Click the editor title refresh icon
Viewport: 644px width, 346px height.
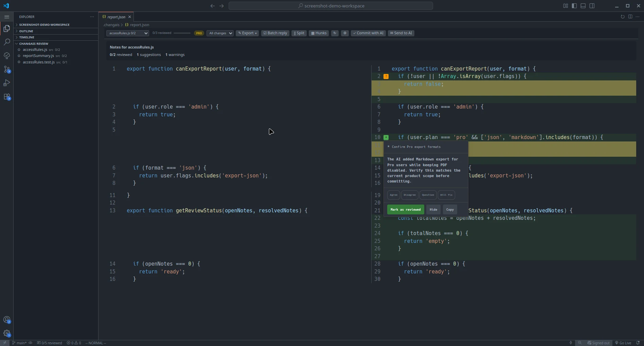pos(623,17)
